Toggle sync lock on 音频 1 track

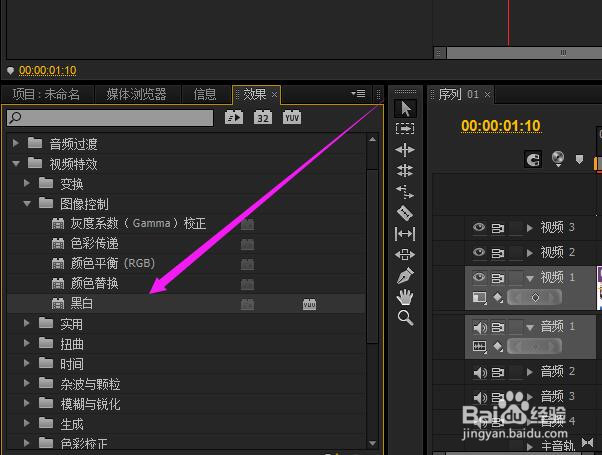[x=498, y=328]
